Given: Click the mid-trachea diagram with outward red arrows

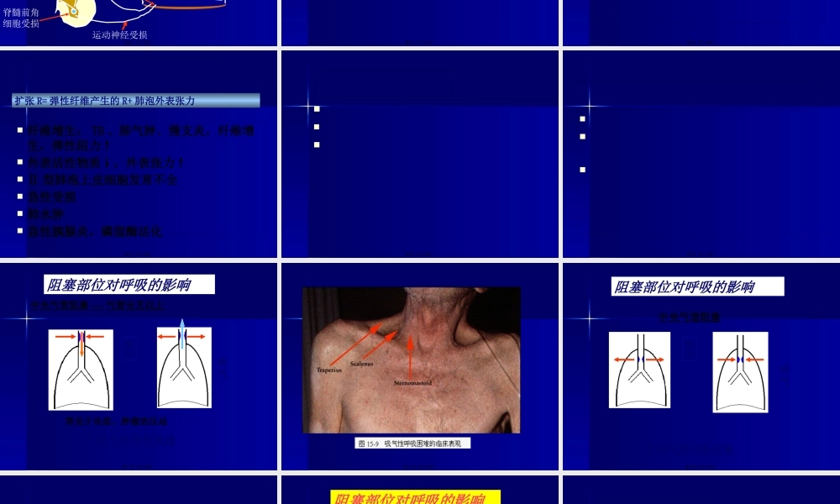Looking at the screenshot, I should click(639, 370).
